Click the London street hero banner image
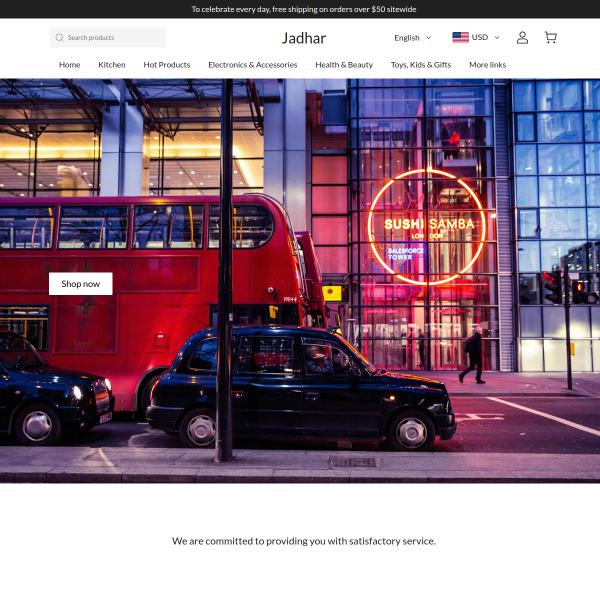600x600 pixels. pyautogui.click(x=300, y=281)
